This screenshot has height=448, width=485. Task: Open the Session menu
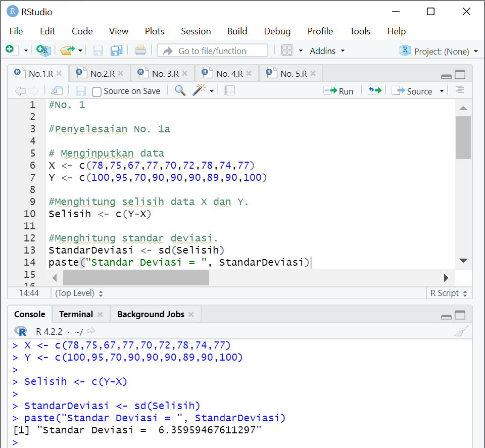point(196,31)
